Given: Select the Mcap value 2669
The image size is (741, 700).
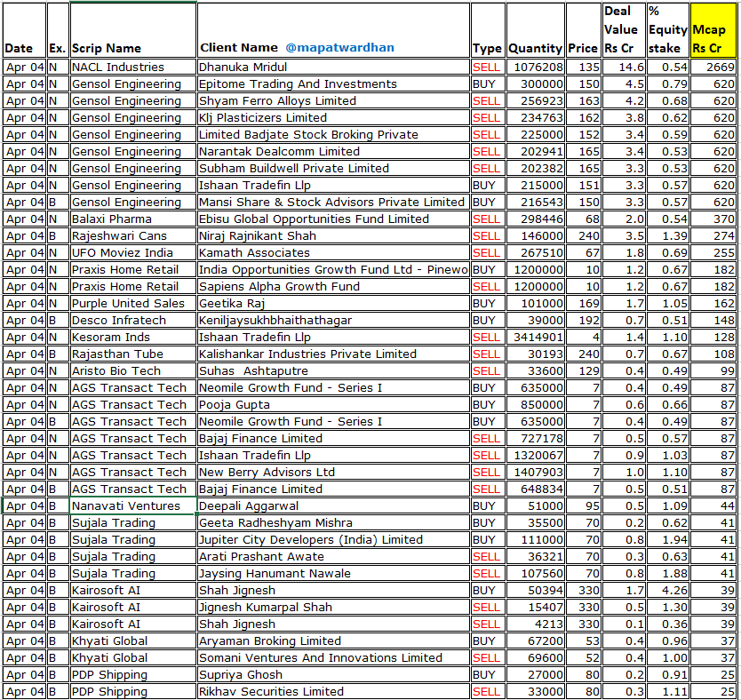Looking at the screenshot, I should point(713,68).
